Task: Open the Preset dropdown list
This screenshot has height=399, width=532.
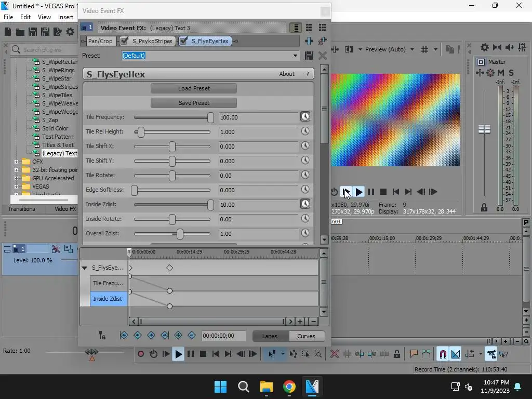Action: [x=295, y=56]
